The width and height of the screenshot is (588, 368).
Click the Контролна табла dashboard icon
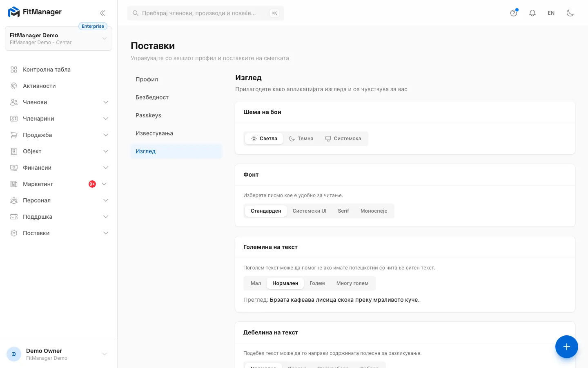tap(14, 70)
